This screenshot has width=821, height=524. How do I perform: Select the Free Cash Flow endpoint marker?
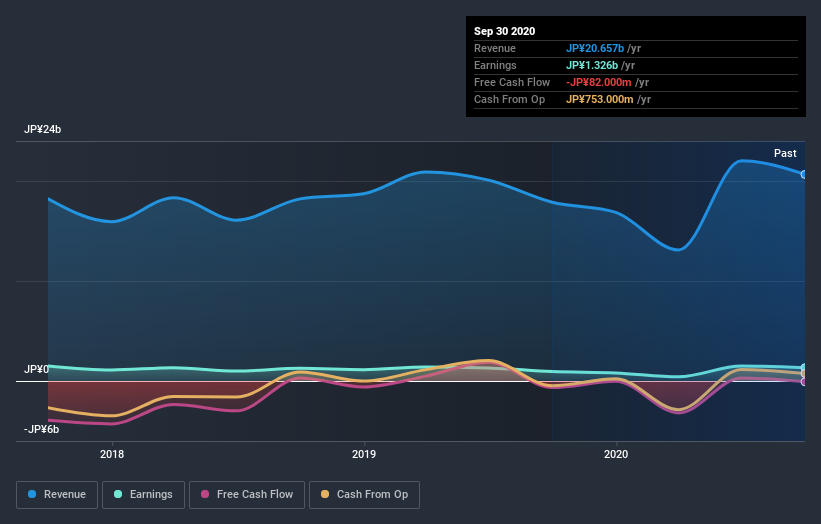[x=804, y=382]
